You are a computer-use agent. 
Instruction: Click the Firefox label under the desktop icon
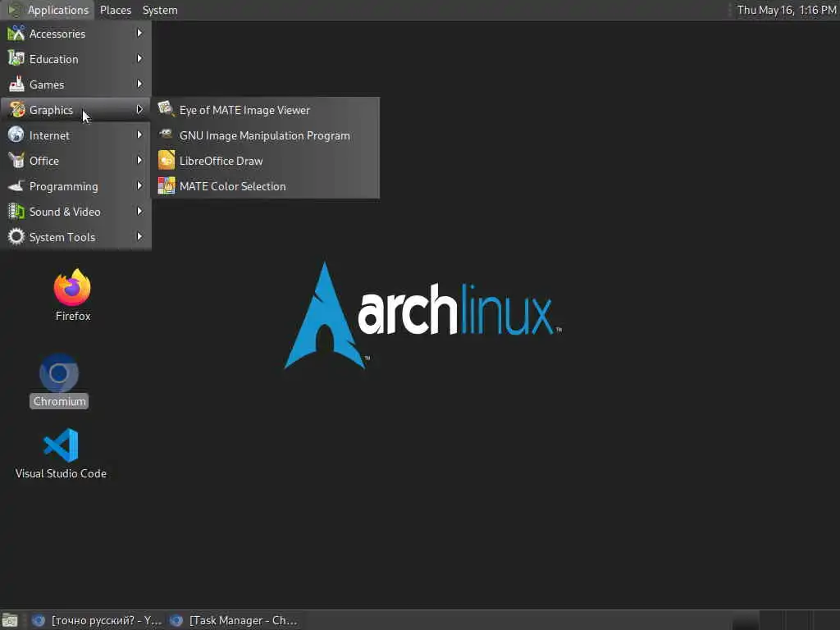(73, 316)
